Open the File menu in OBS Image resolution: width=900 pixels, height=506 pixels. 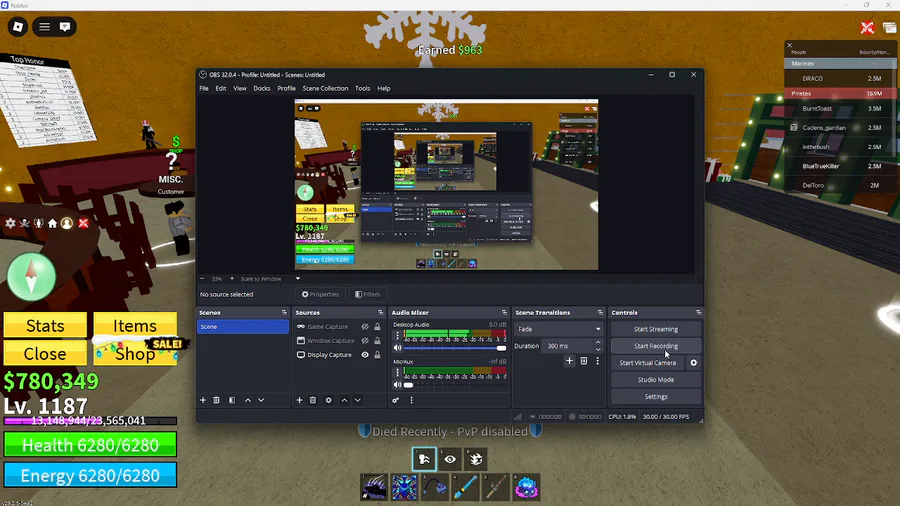tap(204, 88)
